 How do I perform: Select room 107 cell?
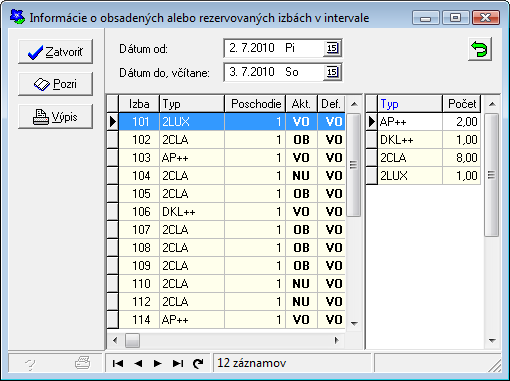(x=139, y=230)
